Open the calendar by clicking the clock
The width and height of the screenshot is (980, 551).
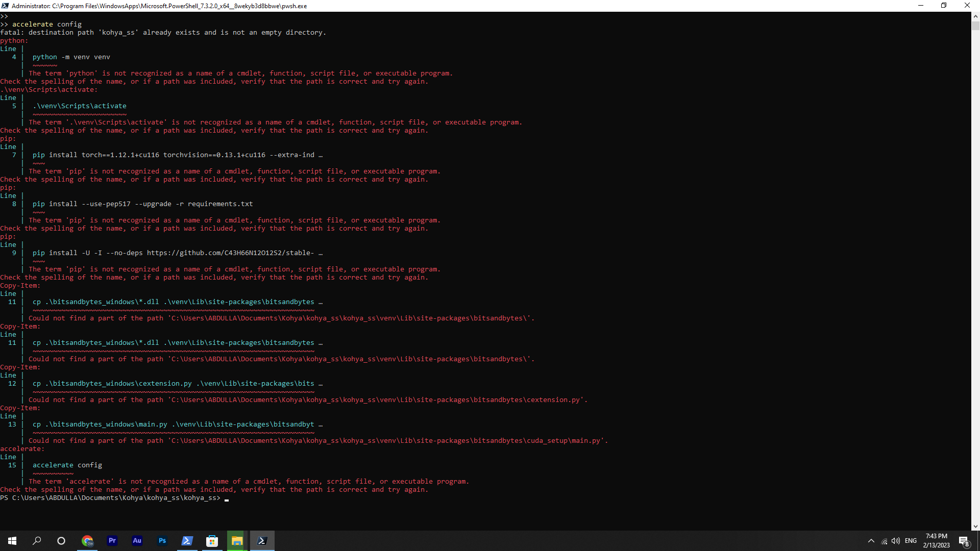pyautogui.click(x=936, y=541)
